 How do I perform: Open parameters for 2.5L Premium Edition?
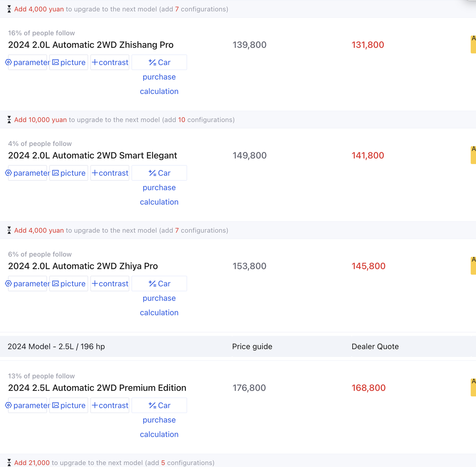tap(28, 406)
